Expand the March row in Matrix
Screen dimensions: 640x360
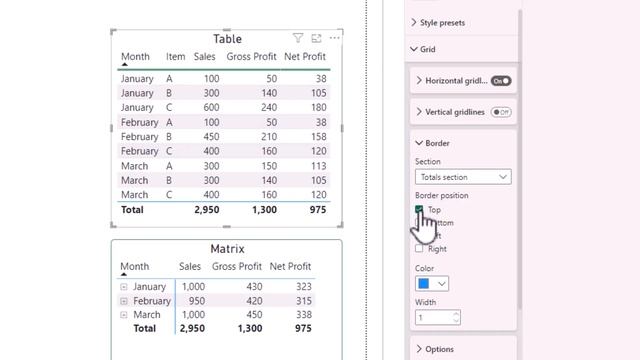[124, 315]
